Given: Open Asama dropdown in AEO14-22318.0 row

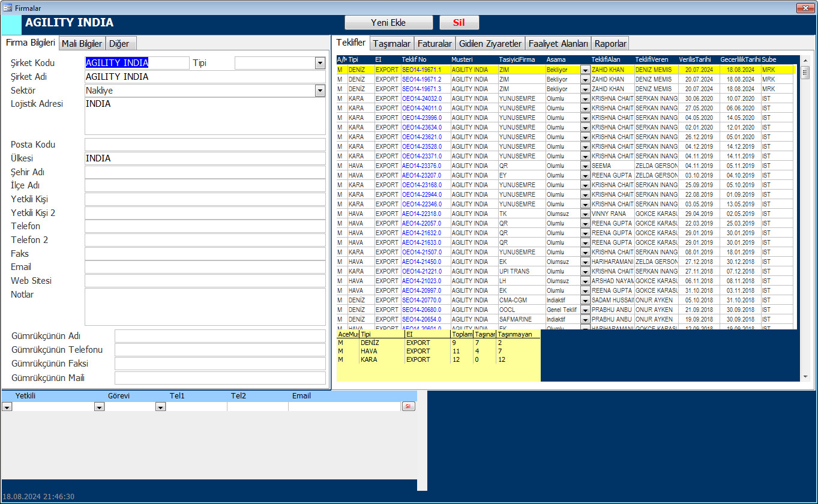Looking at the screenshot, I should pyautogui.click(x=585, y=214).
